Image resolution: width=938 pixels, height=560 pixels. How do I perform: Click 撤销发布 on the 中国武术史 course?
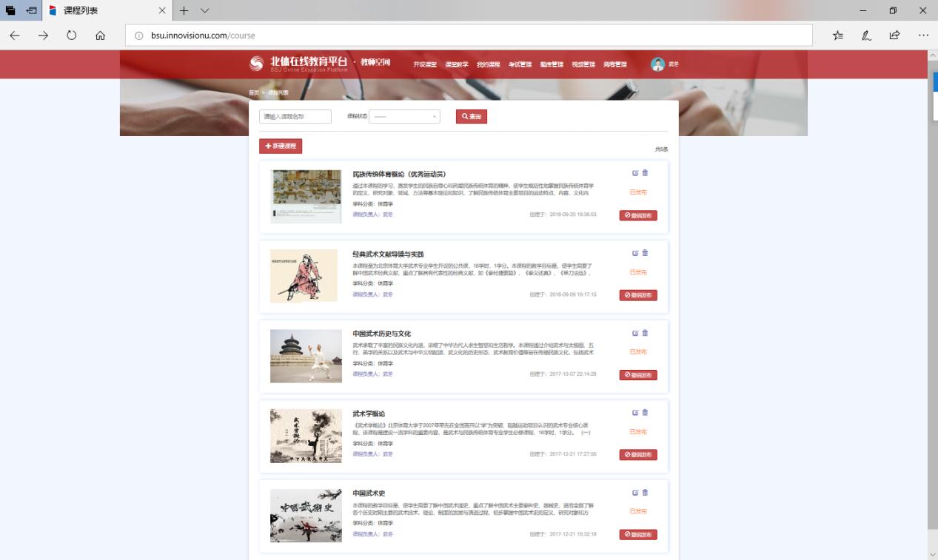637,534
